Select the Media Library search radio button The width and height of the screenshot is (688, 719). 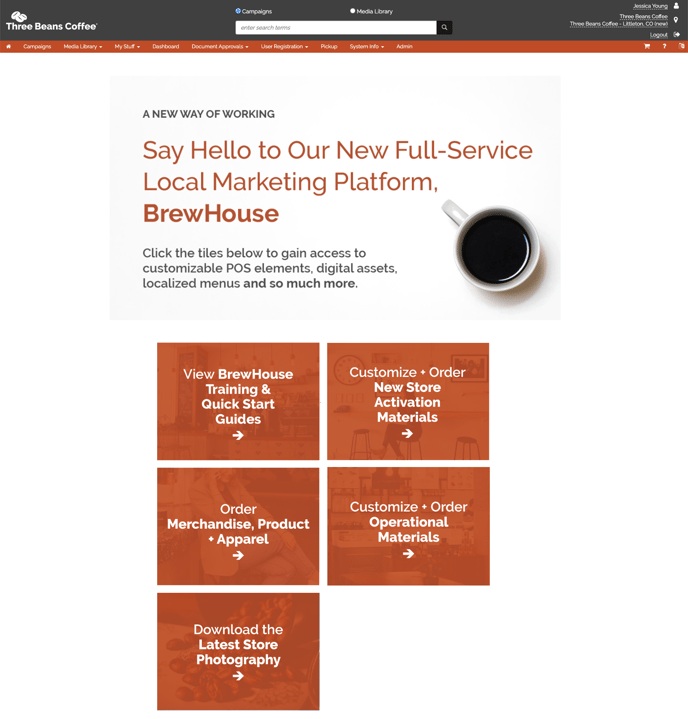coord(352,11)
